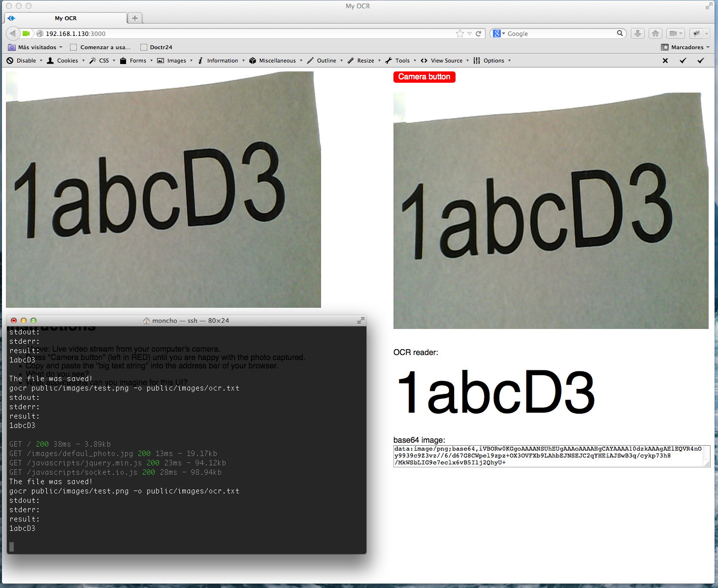Open the Comenzar a usa... bookmark
Viewport: 718px width, 588px height.
point(100,47)
